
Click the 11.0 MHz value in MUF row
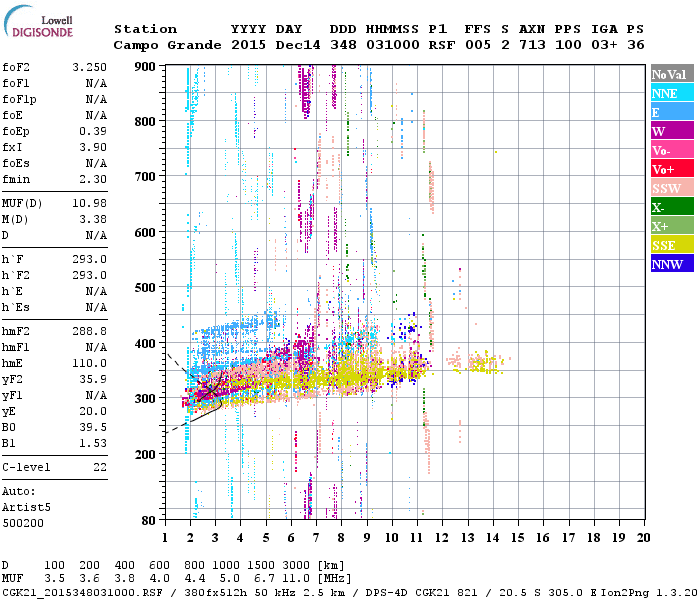click(x=296, y=579)
